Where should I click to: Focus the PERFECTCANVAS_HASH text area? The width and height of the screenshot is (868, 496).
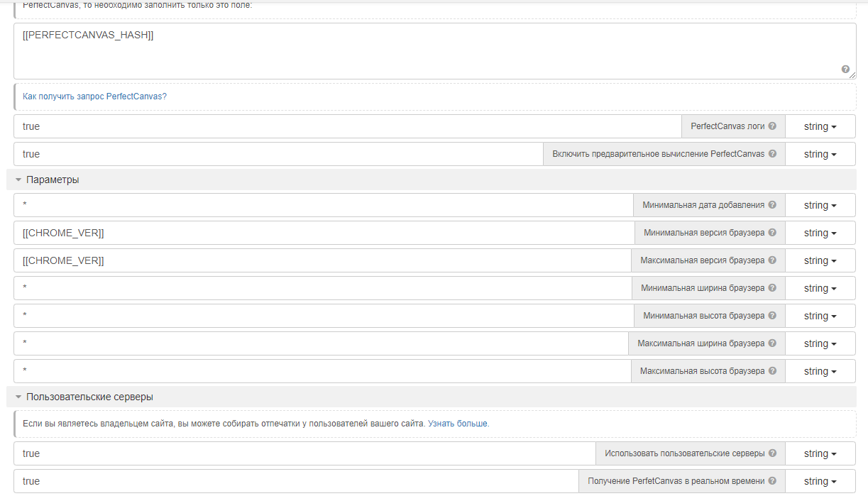pyautogui.click(x=426, y=51)
